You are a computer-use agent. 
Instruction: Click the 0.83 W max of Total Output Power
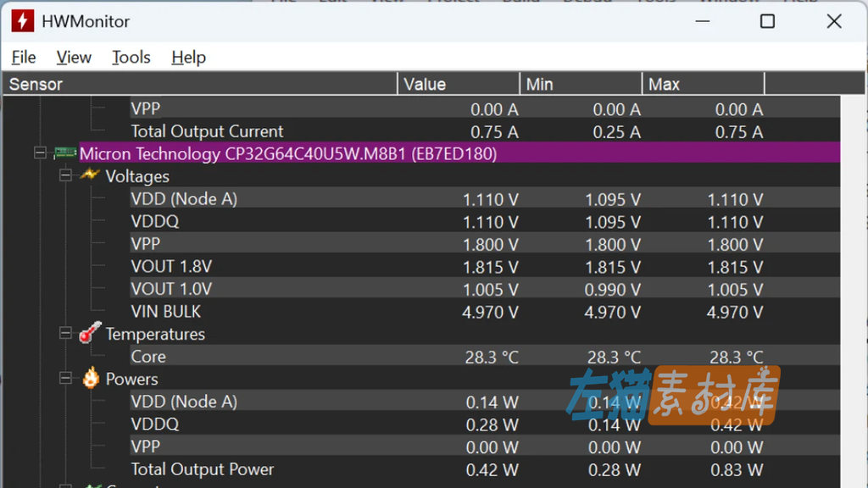[737, 470]
